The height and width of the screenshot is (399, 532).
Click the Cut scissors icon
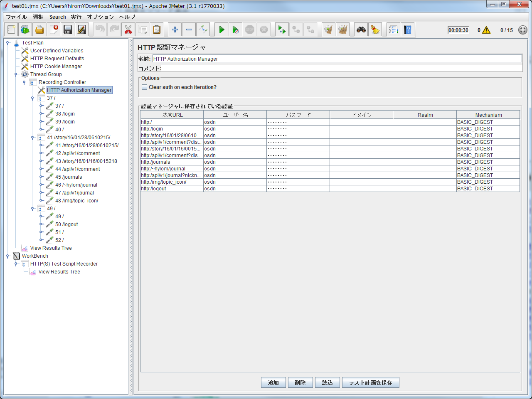click(128, 30)
